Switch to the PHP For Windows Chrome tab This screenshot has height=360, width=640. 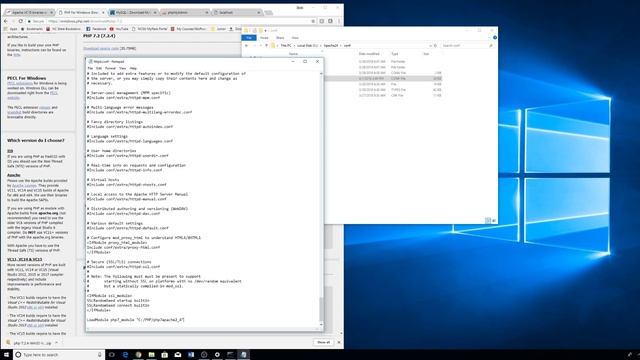tap(81, 13)
